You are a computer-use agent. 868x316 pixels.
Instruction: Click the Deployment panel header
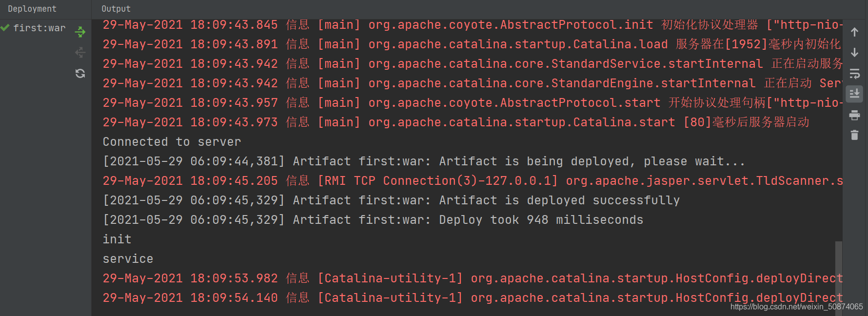(x=32, y=9)
